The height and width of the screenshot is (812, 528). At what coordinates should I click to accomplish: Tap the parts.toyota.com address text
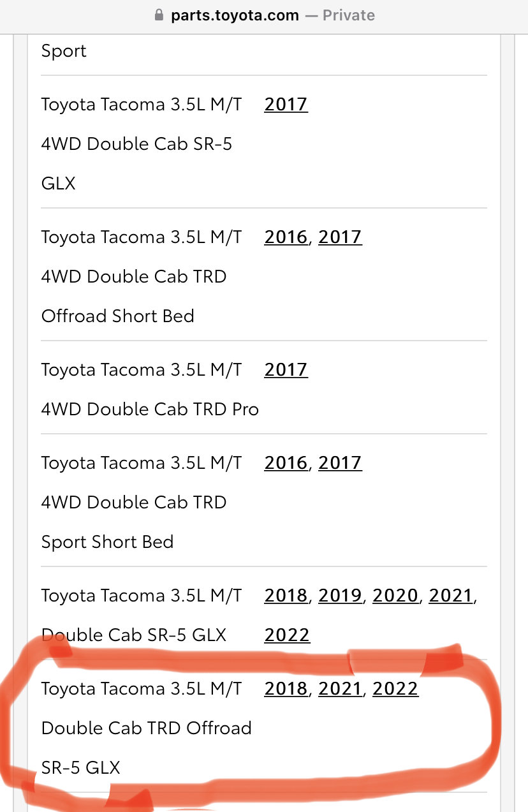235,15
